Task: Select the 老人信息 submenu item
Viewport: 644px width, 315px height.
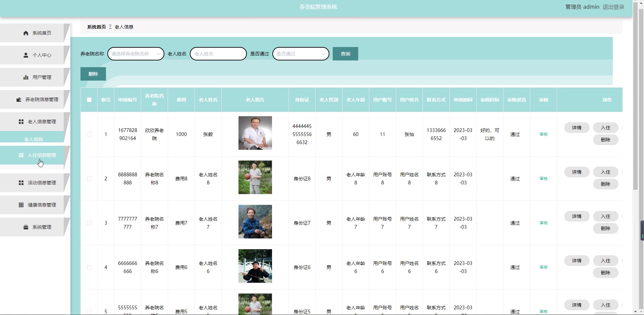Action: point(34,139)
